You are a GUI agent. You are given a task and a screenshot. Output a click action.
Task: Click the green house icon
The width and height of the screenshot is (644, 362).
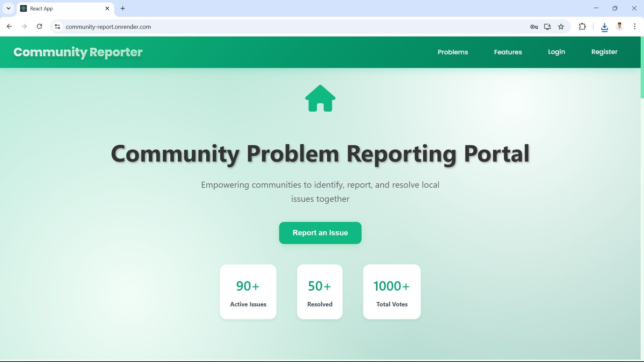pos(320,98)
